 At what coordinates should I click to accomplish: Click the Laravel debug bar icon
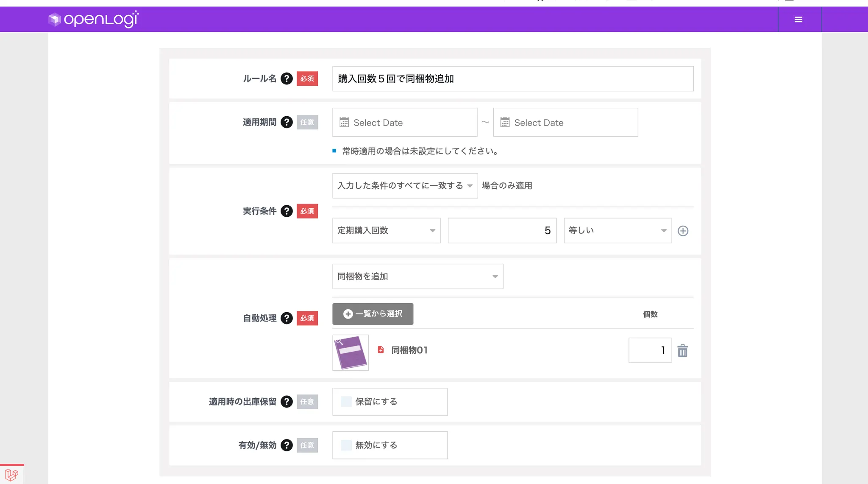[12, 474]
